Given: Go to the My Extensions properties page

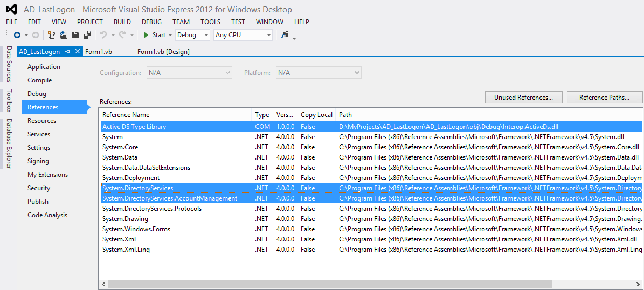Looking at the screenshot, I should pos(48,175).
